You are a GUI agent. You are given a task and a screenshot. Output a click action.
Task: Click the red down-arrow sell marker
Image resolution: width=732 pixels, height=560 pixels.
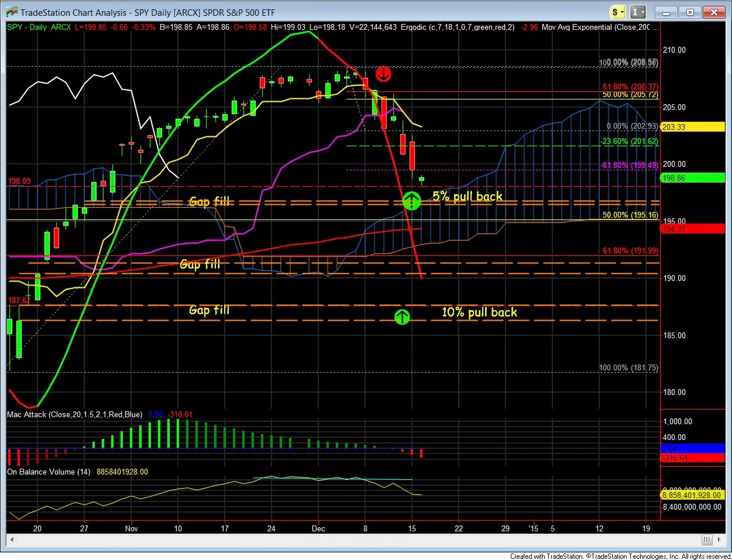pyautogui.click(x=383, y=74)
